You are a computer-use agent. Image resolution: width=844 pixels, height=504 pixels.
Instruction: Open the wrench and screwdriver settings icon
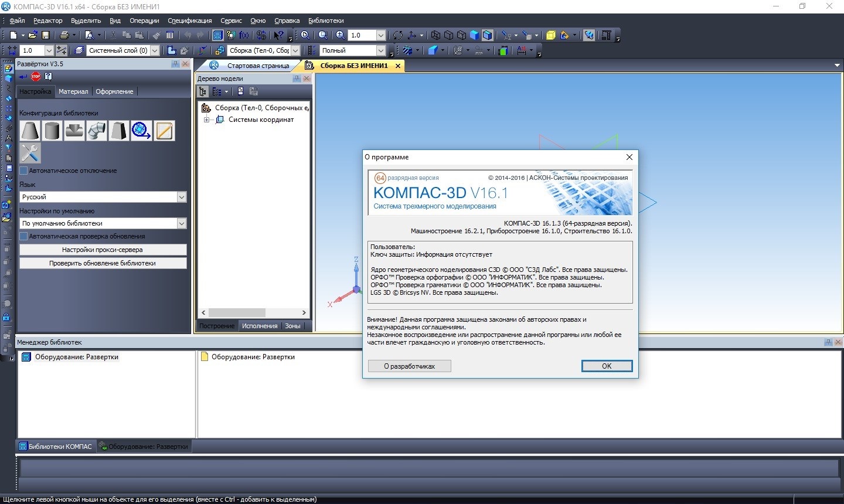(x=30, y=153)
